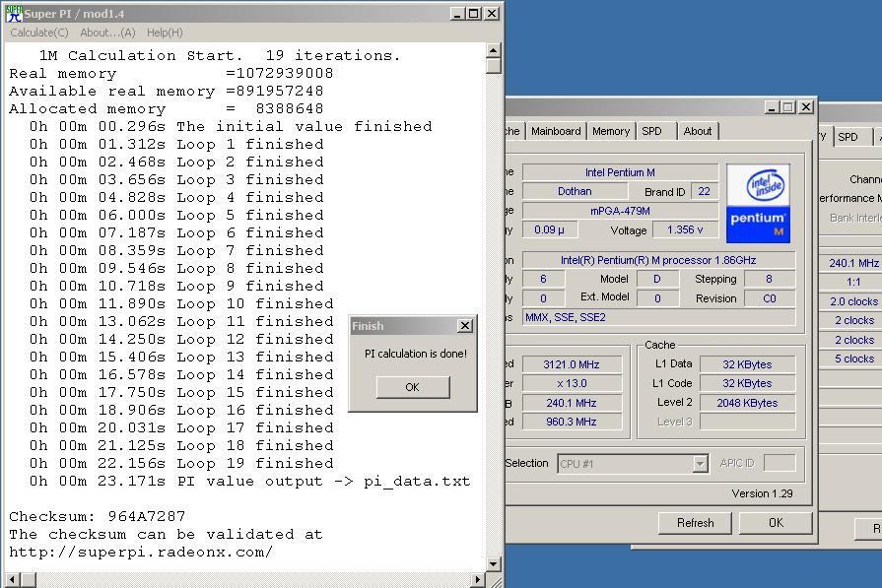
Task: Open the Help(H) menu
Action: pos(165,33)
